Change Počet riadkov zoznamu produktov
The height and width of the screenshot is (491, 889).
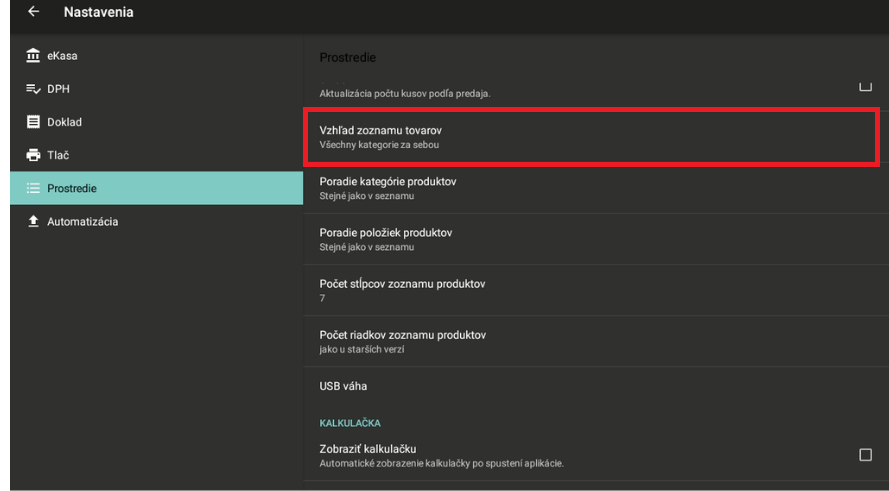[x=590, y=340]
